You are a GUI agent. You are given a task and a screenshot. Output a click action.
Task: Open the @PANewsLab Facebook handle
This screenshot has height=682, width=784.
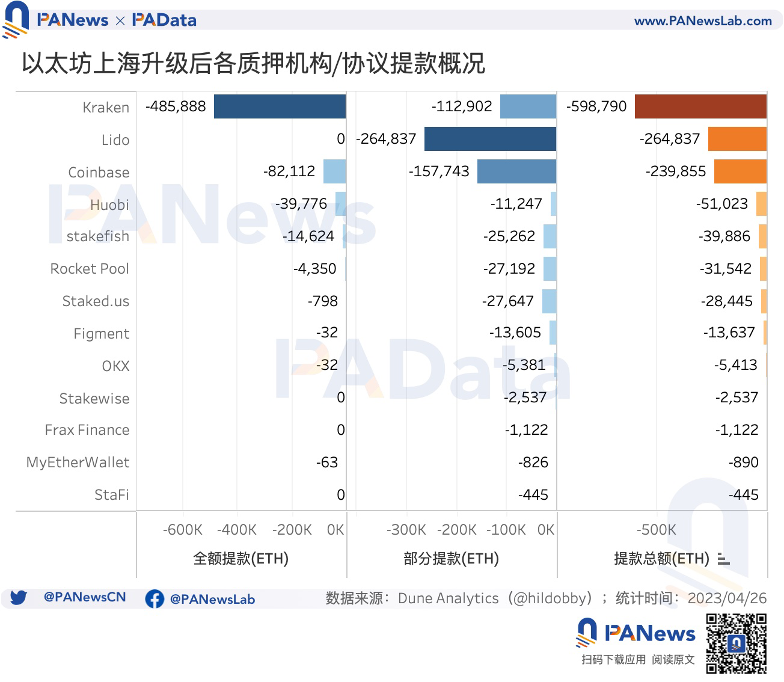coord(212,599)
